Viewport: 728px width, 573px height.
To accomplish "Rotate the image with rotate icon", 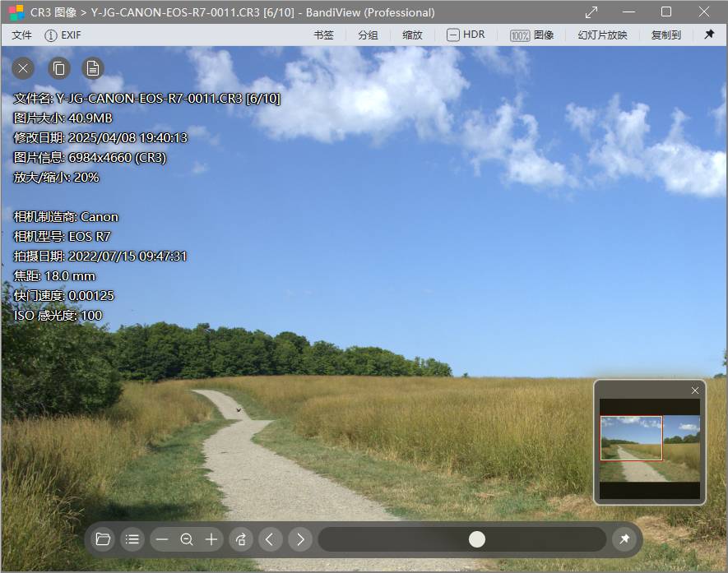I will click(241, 539).
